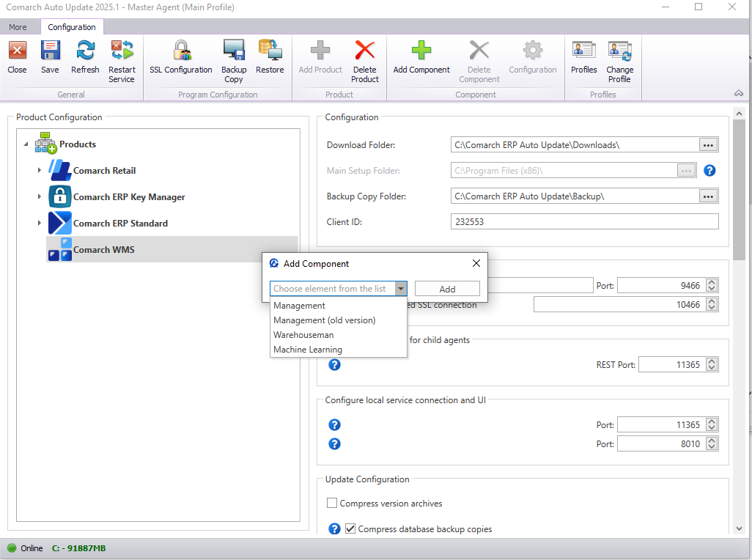This screenshot has height=560, width=752.
Task: Select the Comarch ERP Standard icon
Action: click(60, 223)
